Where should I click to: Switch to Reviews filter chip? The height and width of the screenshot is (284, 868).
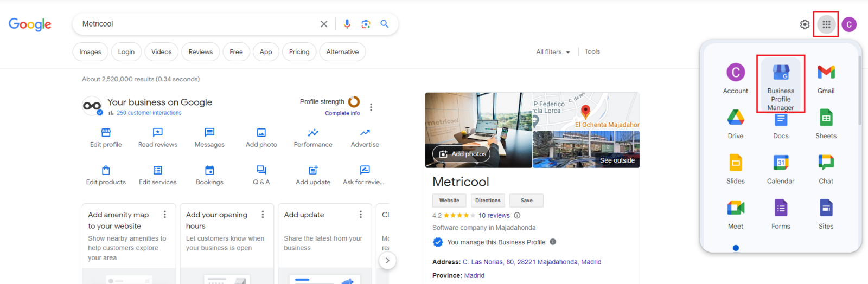pos(200,52)
